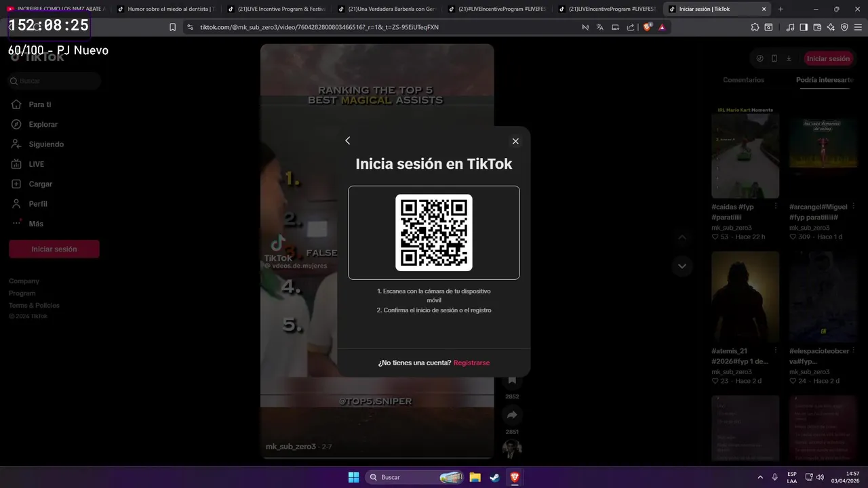Image resolution: width=868 pixels, height=488 pixels.
Task: Open the Windows Start menu
Action: coord(353,477)
